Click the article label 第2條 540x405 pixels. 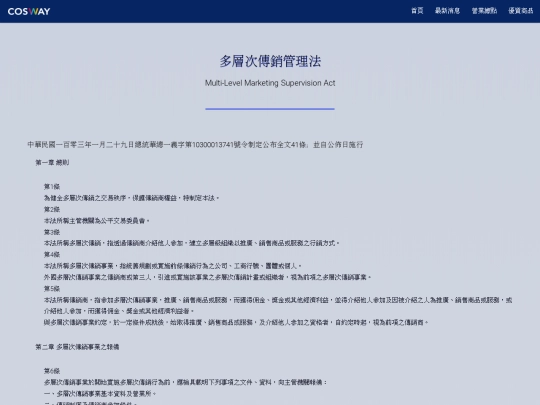[52, 209]
